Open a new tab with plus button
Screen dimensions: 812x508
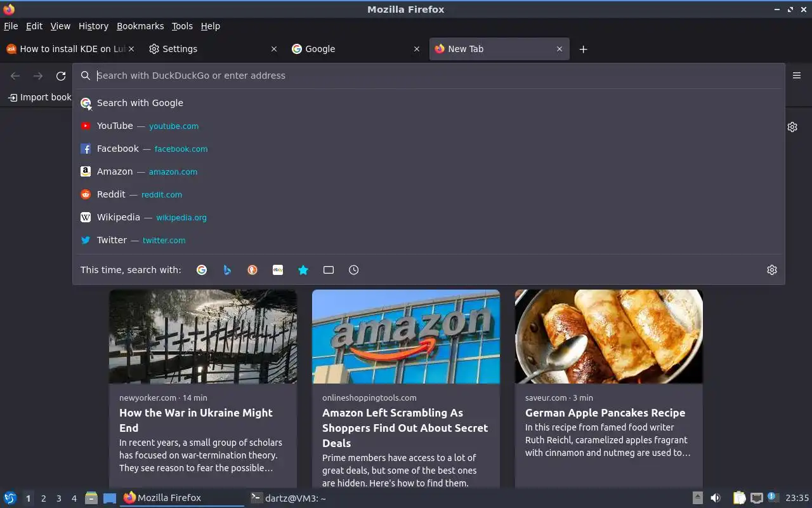[584, 49]
